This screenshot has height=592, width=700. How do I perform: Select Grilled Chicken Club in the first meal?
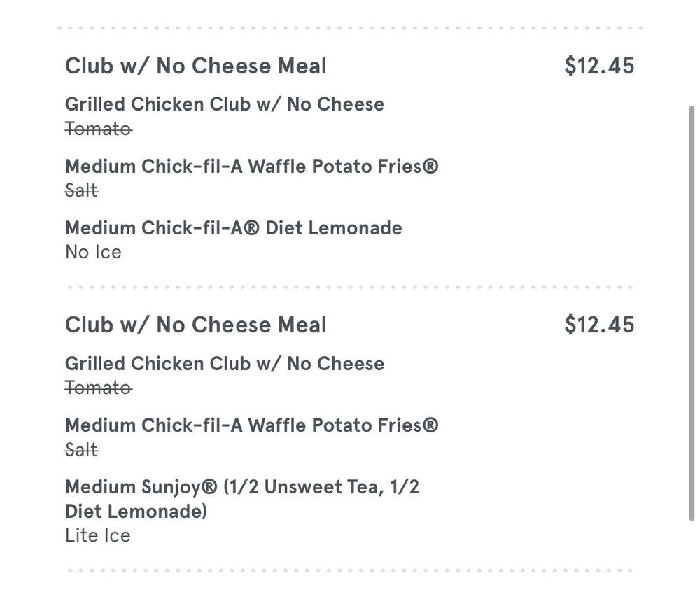coord(224,104)
